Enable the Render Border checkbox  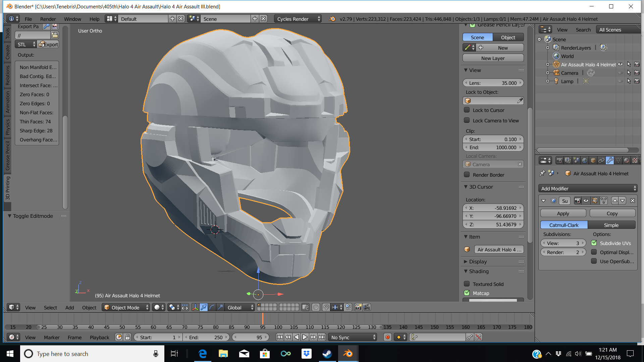pyautogui.click(x=467, y=175)
